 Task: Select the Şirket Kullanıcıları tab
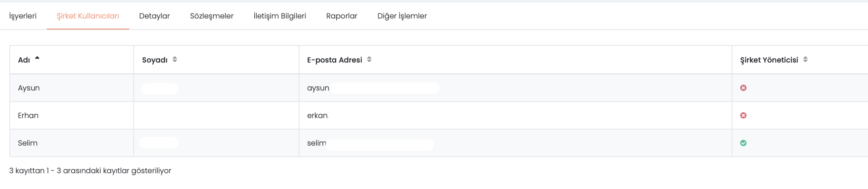coord(88,16)
